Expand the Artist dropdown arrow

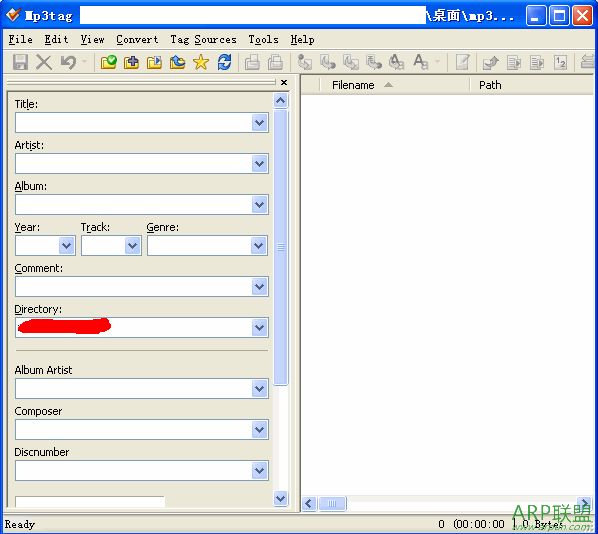point(259,164)
